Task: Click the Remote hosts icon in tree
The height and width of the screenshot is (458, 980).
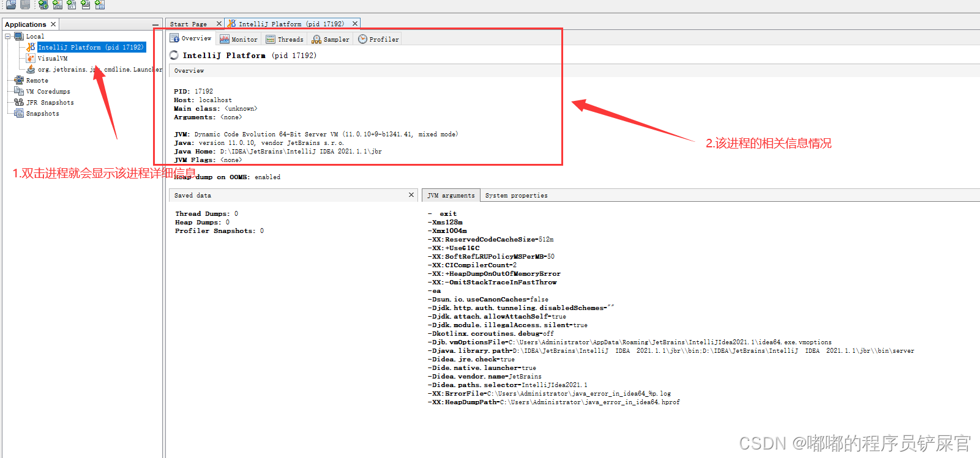Action: click(x=19, y=80)
